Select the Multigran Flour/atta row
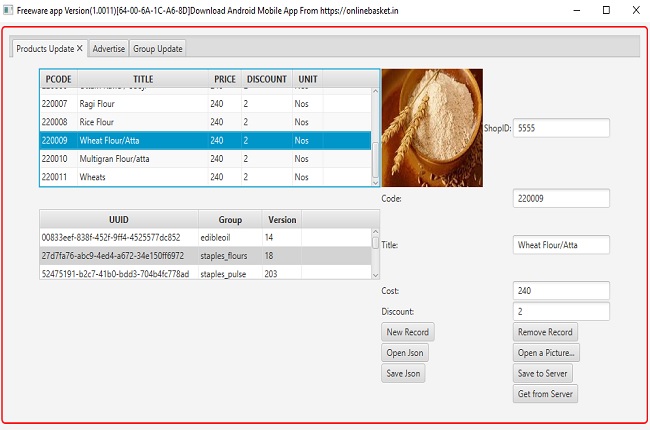Screen dimensions: 650x430 [x=206, y=158]
